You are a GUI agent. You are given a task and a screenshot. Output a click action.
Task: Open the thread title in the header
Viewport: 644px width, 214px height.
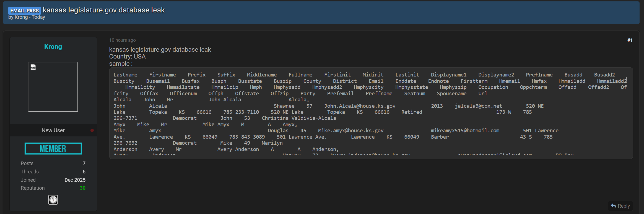(104, 10)
